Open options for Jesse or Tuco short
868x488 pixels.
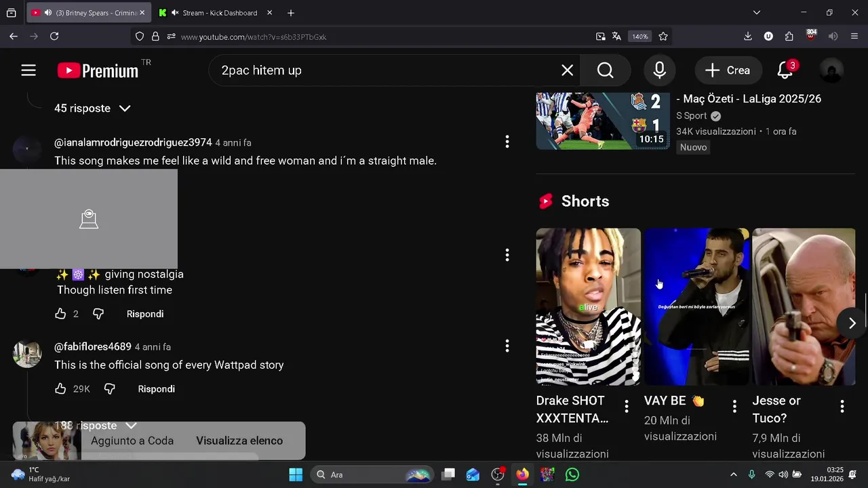click(842, 406)
